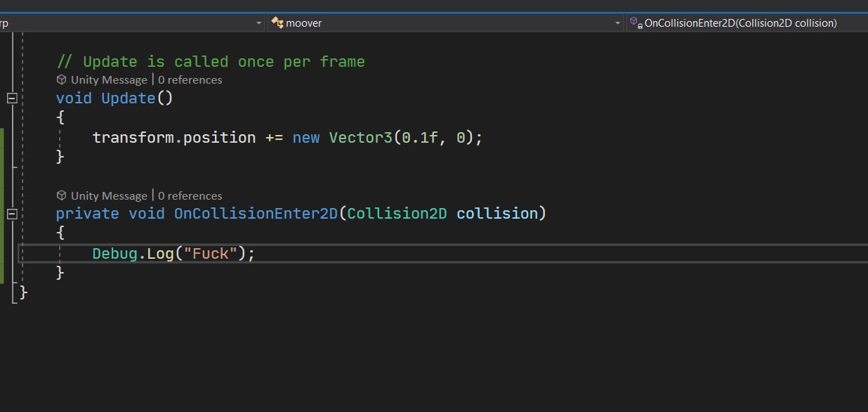868x412 pixels.
Task: Open '0 references' link above Update
Action: coord(190,80)
